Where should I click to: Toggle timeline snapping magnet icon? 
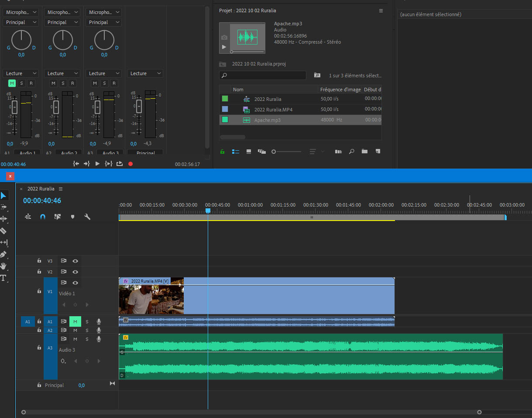point(42,217)
